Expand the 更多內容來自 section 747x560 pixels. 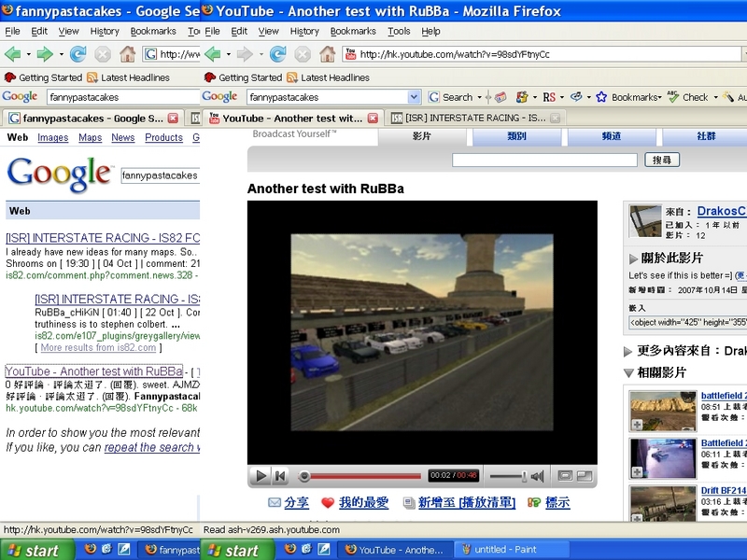point(627,352)
